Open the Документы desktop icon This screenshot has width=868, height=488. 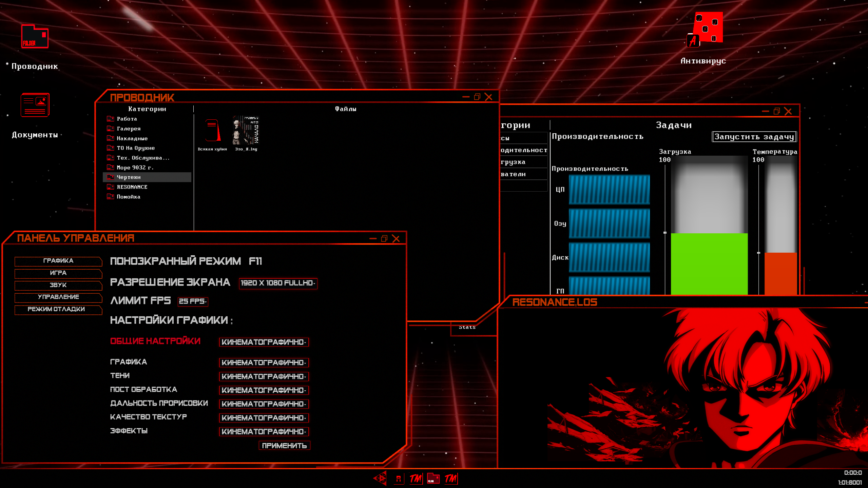tap(35, 105)
